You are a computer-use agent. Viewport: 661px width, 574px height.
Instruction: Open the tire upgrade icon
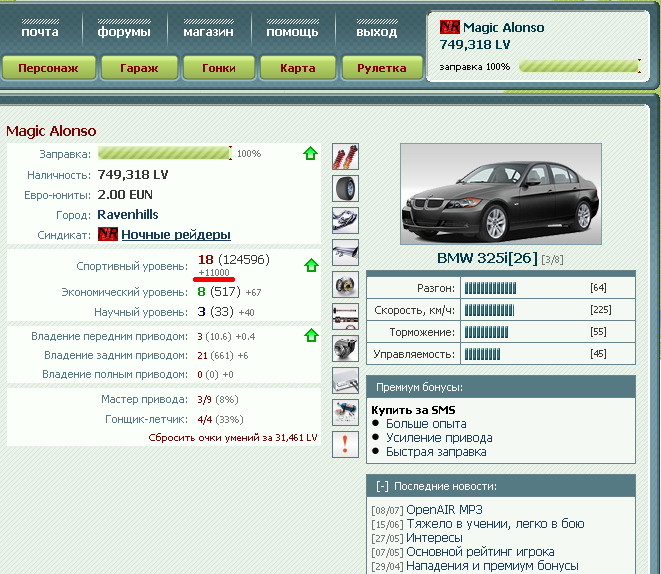tap(345, 188)
